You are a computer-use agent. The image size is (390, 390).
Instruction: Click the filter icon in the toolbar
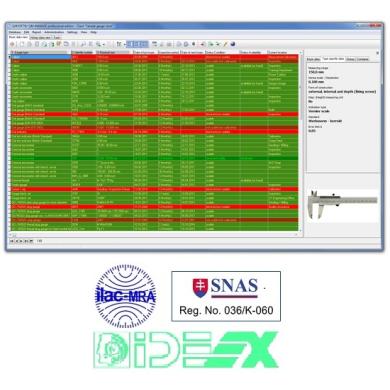click(118, 44)
